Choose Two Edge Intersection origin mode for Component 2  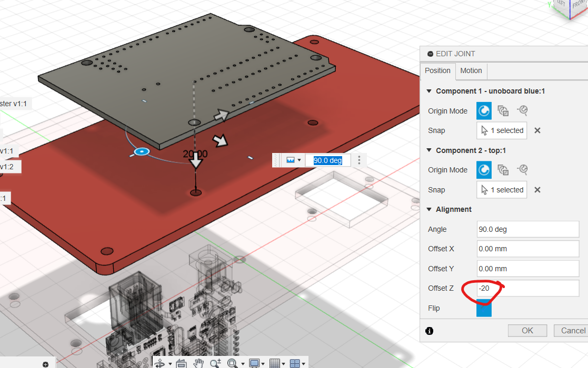[x=522, y=170]
